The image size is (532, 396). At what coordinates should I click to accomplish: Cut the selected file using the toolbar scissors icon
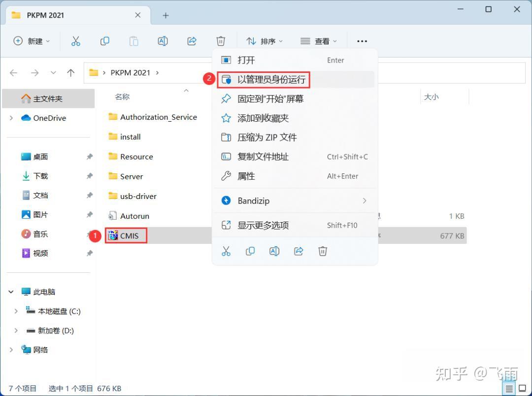coord(75,41)
